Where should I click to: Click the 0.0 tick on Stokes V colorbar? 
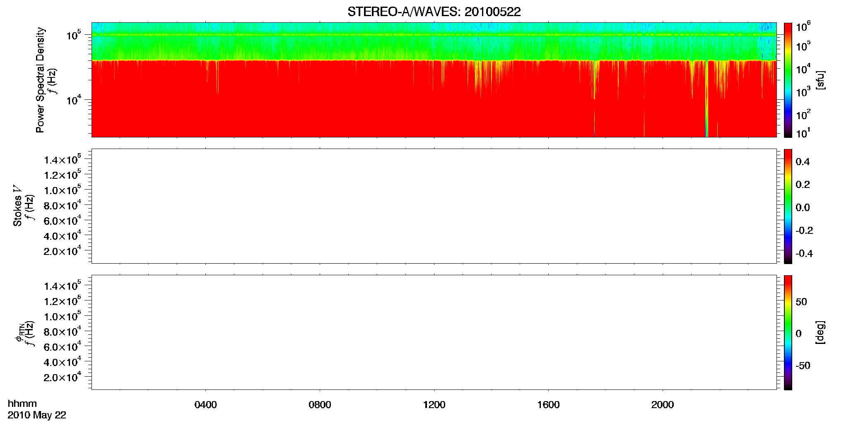tap(803, 208)
